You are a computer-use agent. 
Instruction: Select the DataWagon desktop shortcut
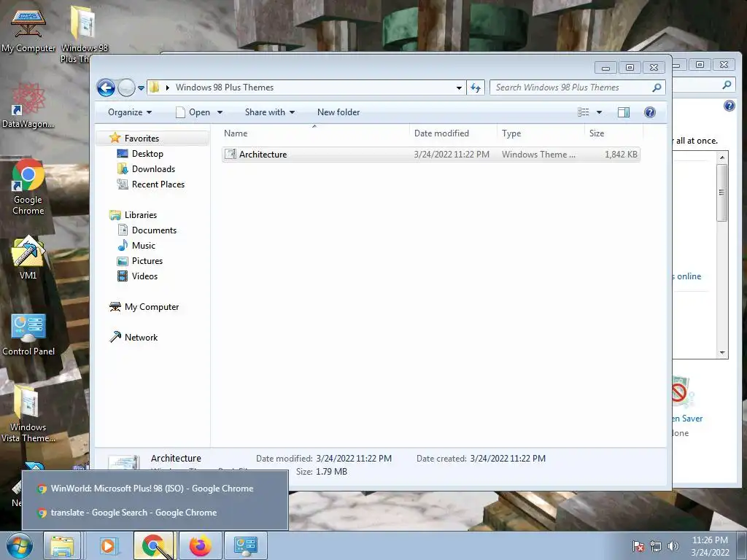28,106
